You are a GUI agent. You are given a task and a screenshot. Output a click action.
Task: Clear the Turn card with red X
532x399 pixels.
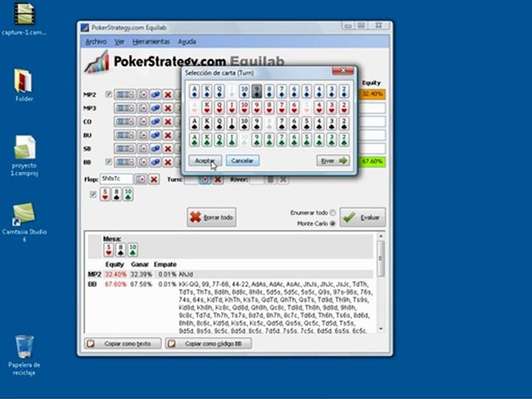tap(218, 180)
